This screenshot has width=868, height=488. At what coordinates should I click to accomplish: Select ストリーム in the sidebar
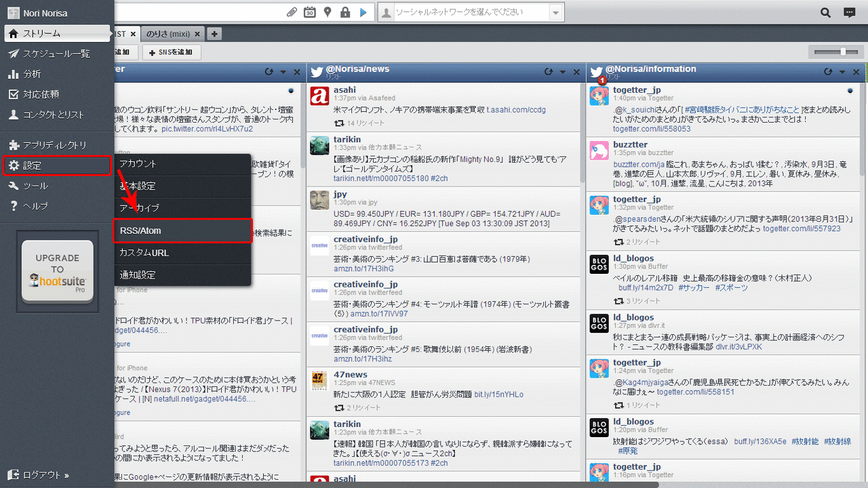tap(57, 33)
